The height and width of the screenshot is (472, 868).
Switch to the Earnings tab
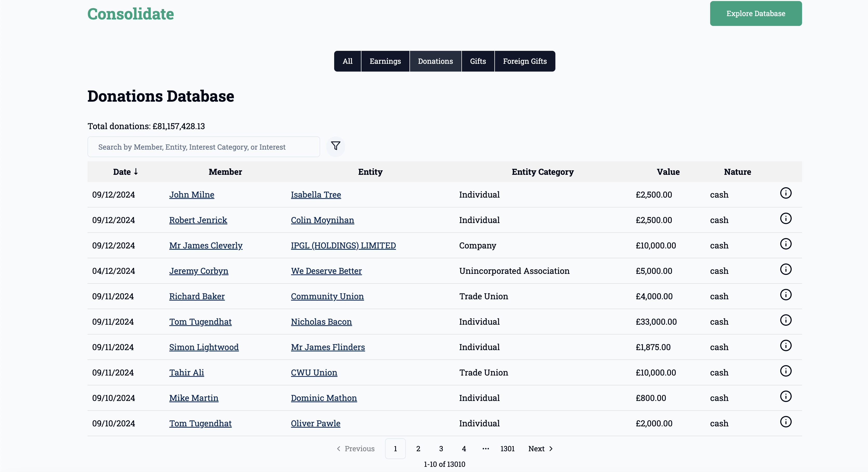coord(385,61)
